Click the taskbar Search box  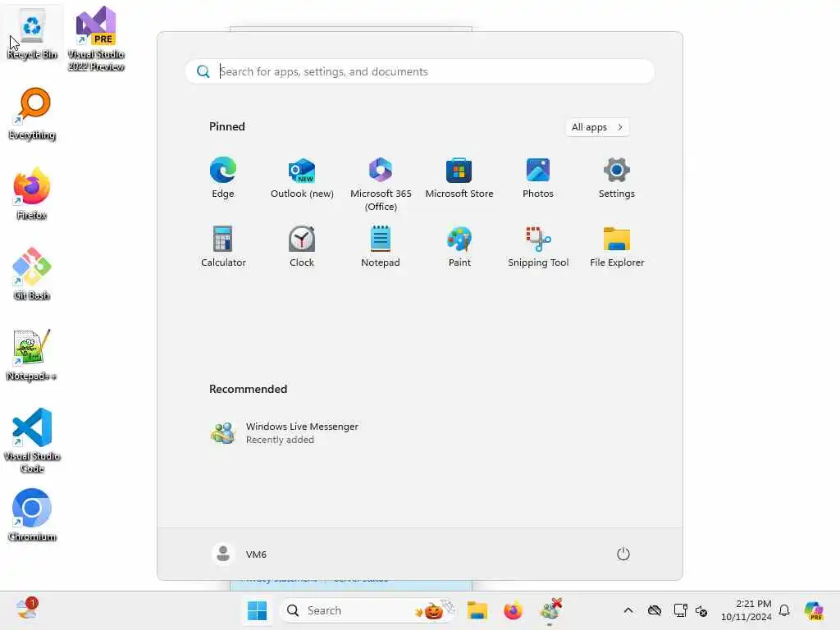click(x=367, y=610)
